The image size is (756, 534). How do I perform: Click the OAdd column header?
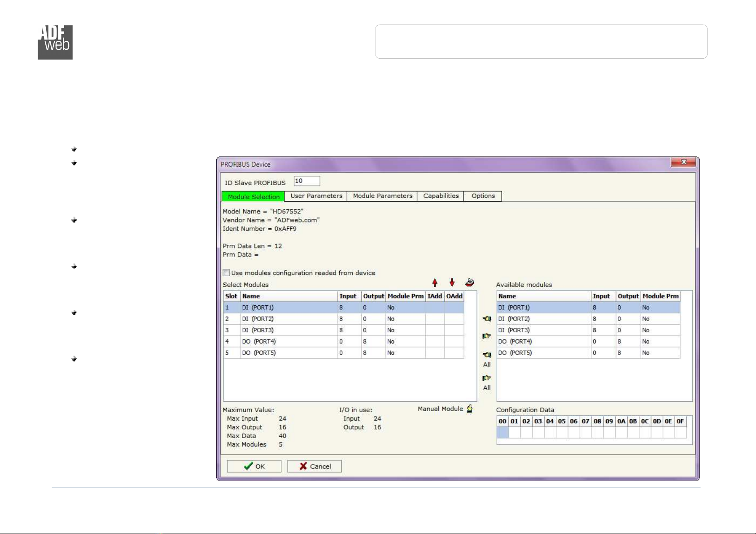click(454, 296)
